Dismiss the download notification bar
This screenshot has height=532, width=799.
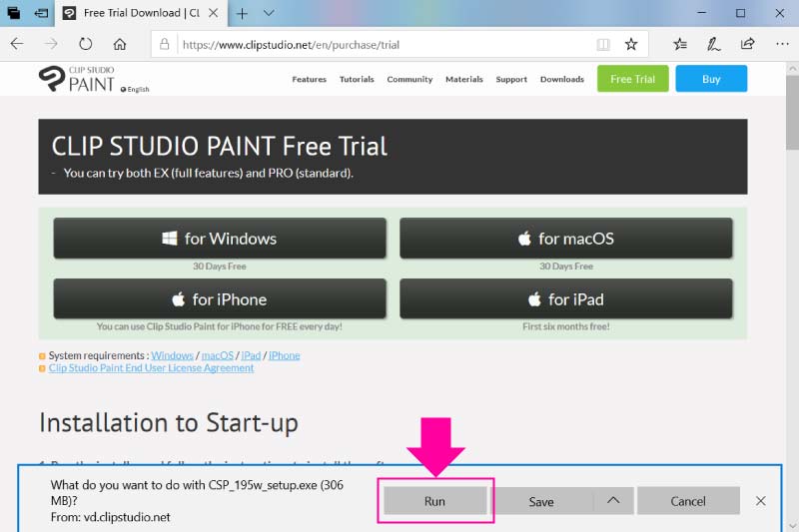761,501
